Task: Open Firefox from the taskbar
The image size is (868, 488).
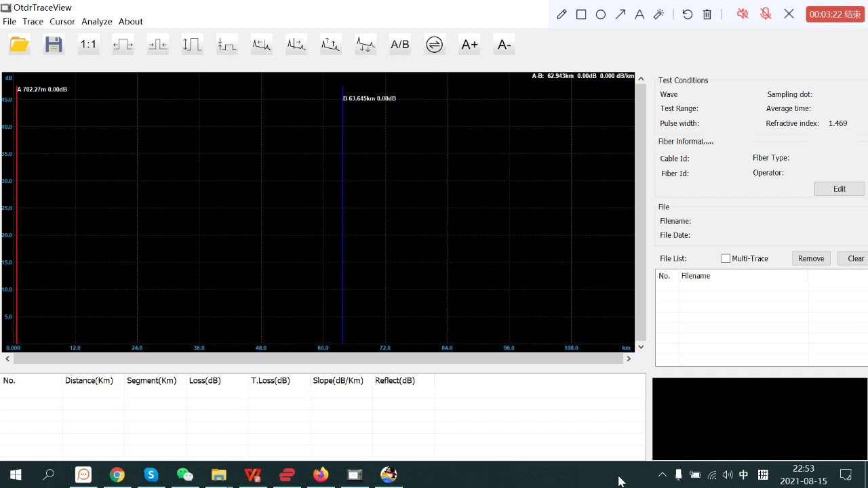Action: pyautogui.click(x=321, y=474)
